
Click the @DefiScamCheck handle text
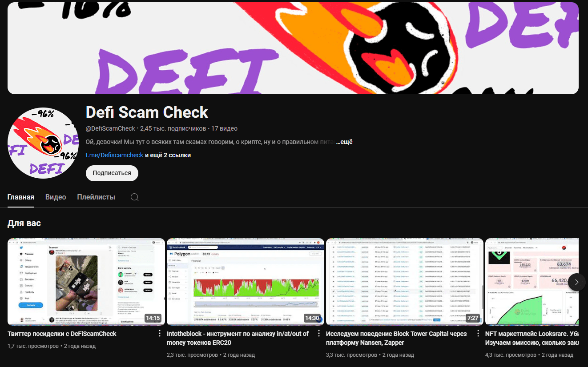click(110, 128)
